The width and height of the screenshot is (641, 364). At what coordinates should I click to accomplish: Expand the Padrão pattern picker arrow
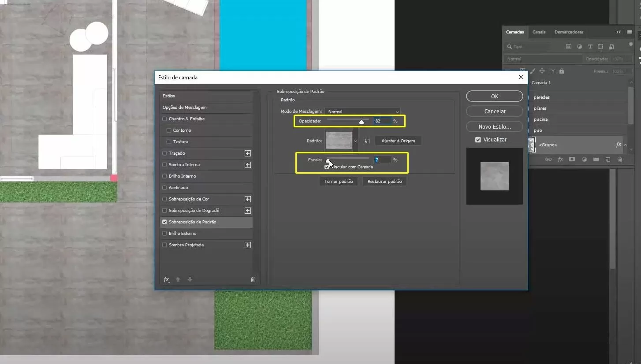click(x=355, y=141)
